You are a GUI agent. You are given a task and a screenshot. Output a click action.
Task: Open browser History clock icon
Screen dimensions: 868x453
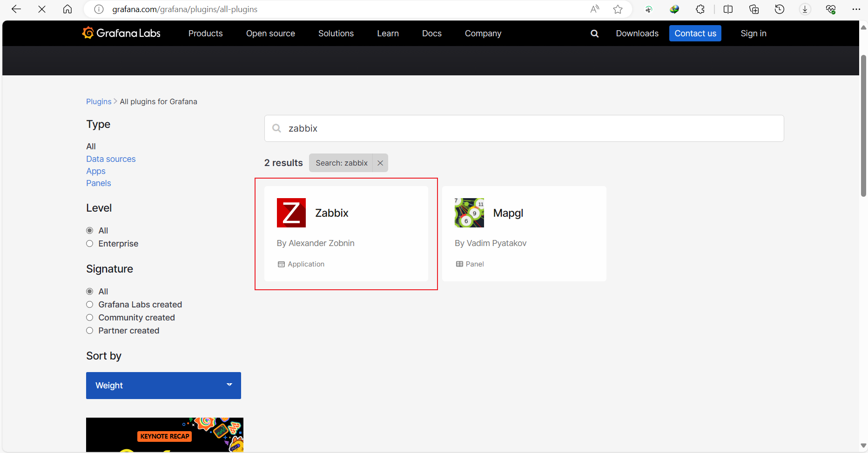[x=780, y=9]
